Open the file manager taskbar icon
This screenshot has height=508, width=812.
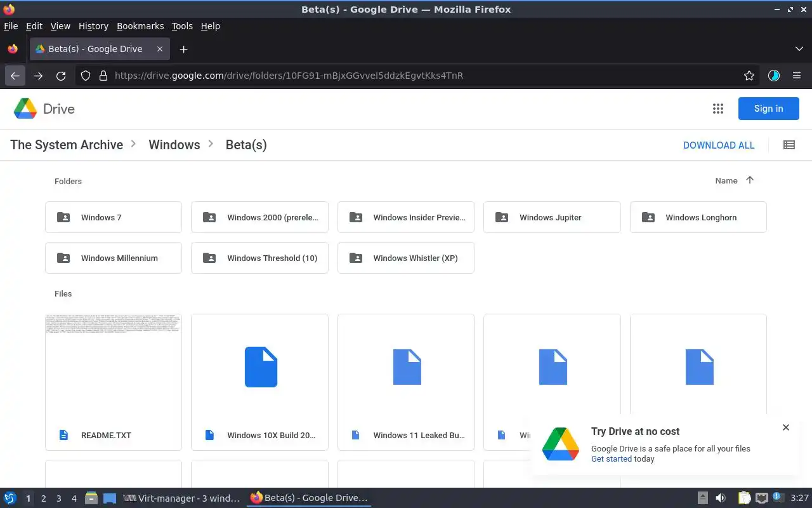pyautogui.click(x=91, y=498)
